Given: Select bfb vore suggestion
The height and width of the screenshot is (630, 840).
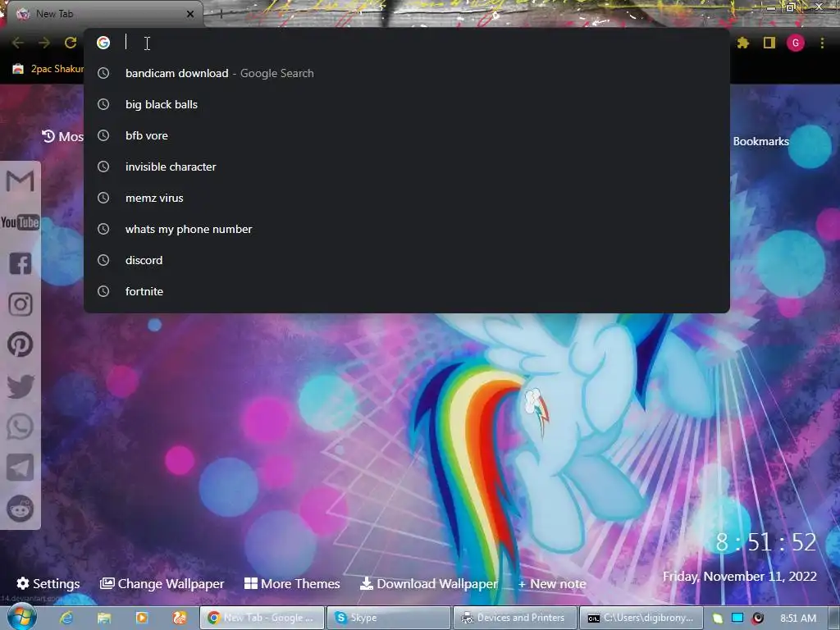Looking at the screenshot, I should 407,135.
